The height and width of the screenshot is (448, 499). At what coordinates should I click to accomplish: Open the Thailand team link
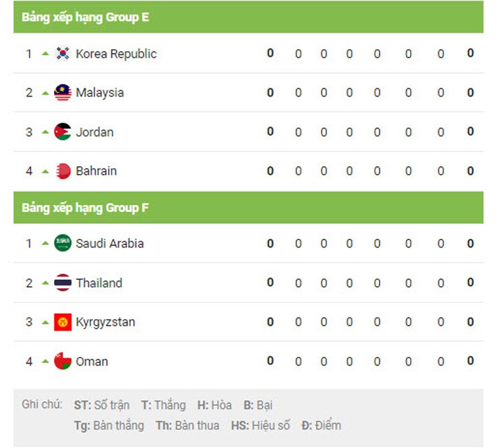[x=99, y=283]
